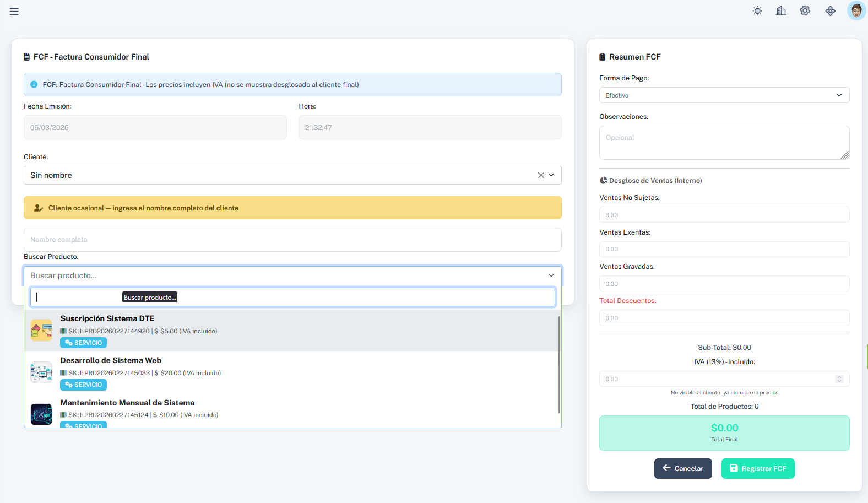Click the product list scrollbar
Screen dimensions: 868x503
[558, 364]
